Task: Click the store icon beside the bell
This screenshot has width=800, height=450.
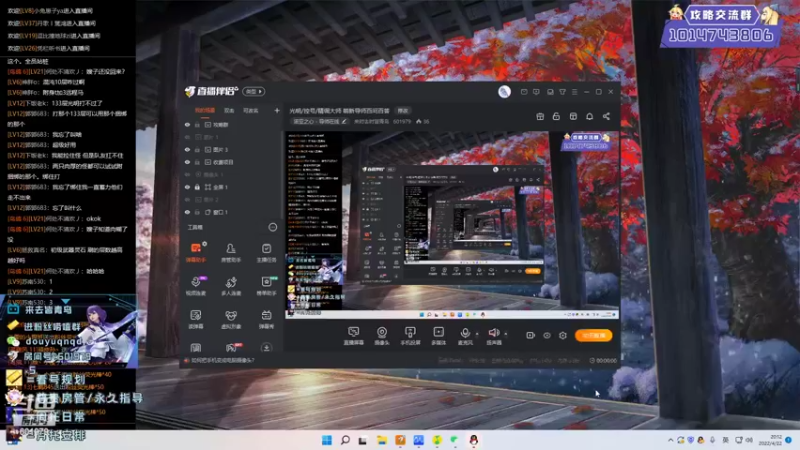Action: (573, 116)
